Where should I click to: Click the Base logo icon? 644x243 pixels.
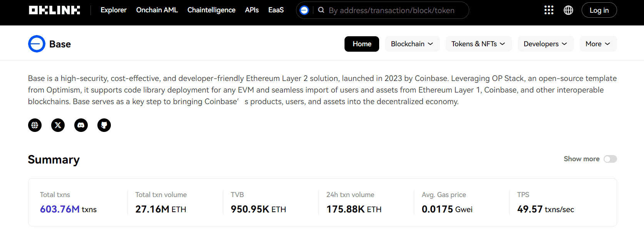tap(37, 44)
